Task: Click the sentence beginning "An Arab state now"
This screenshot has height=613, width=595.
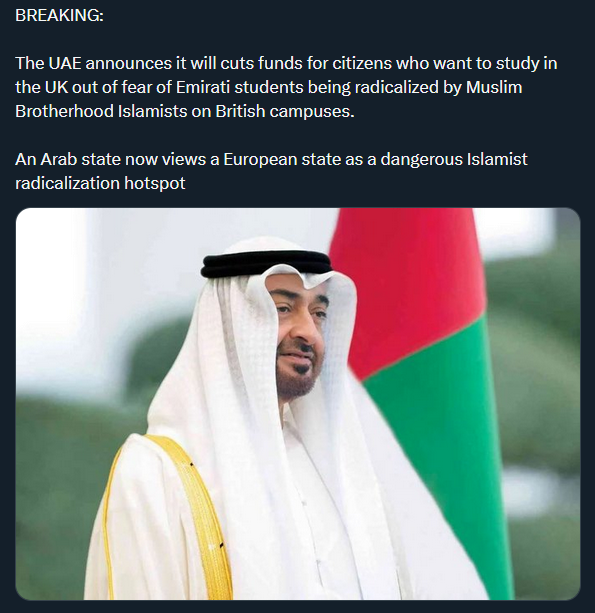Action: [271, 171]
